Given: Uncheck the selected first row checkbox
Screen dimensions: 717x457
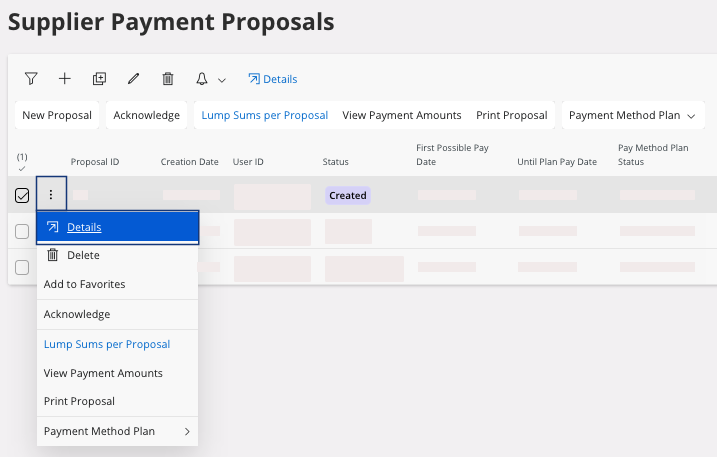Looking at the screenshot, I should pyautogui.click(x=22, y=196).
